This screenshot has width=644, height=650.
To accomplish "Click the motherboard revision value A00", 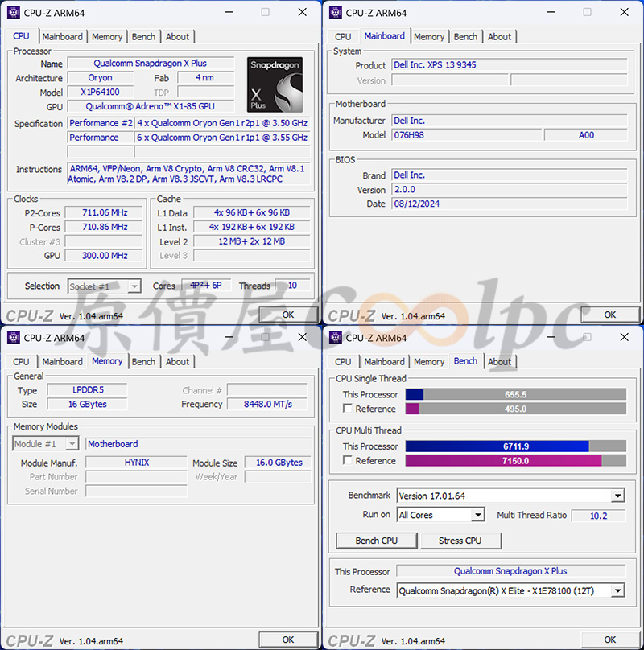I will coord(586,134).
